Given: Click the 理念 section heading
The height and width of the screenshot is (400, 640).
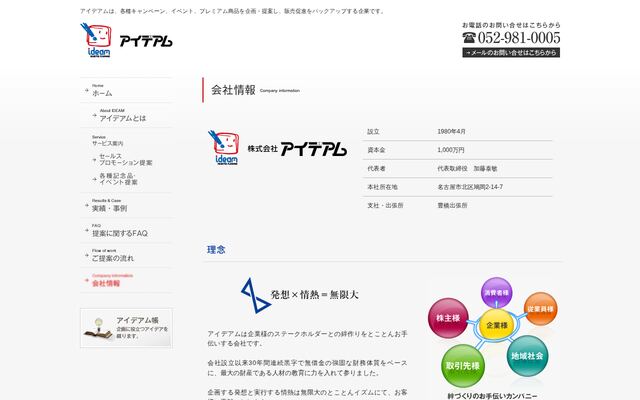Looking at the screenshot, I should click(216, 249).
